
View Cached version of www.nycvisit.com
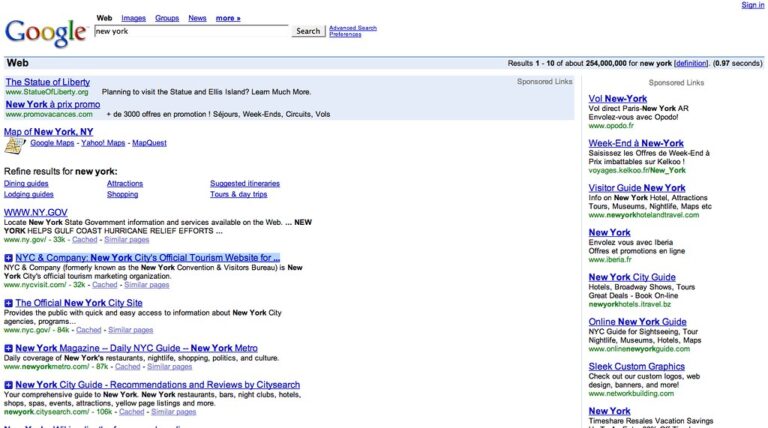tap(105, 285)
